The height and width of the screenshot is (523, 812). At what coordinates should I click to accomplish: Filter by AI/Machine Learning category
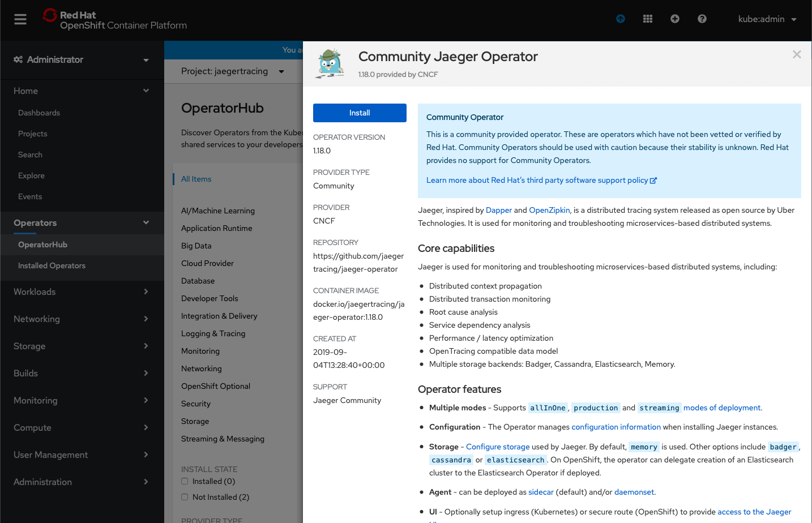click(218, 211)
